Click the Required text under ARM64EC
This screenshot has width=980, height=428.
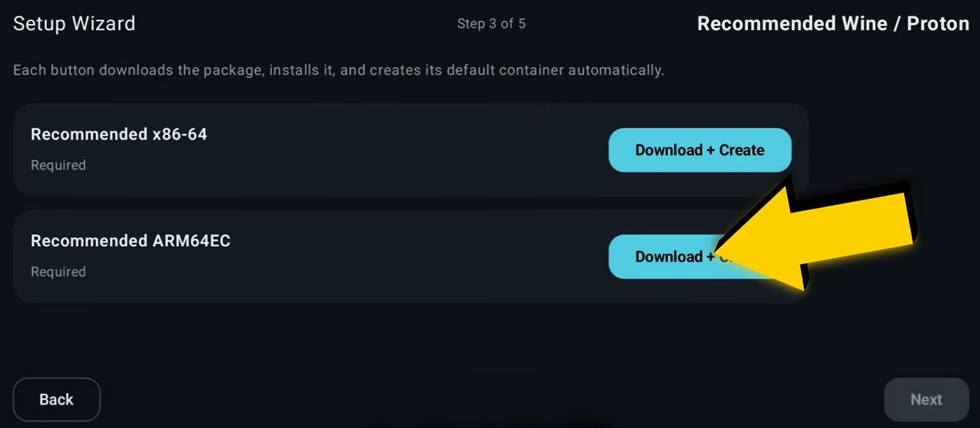[58, 271]
